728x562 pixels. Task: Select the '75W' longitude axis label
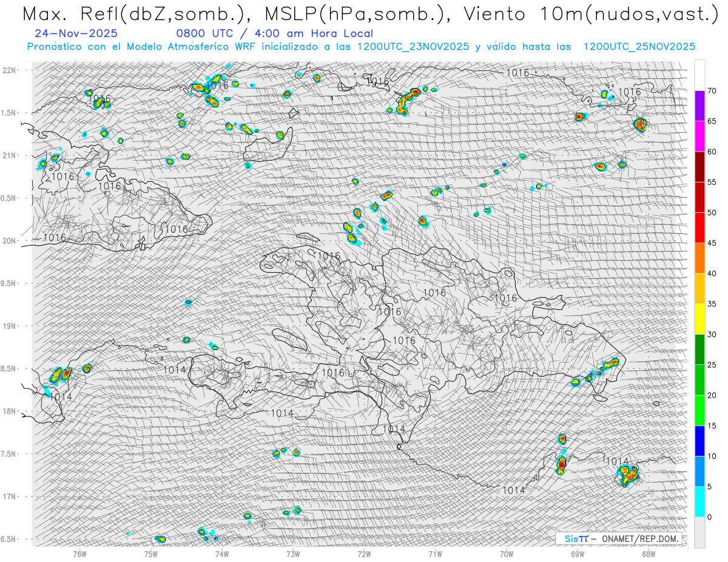150,554
